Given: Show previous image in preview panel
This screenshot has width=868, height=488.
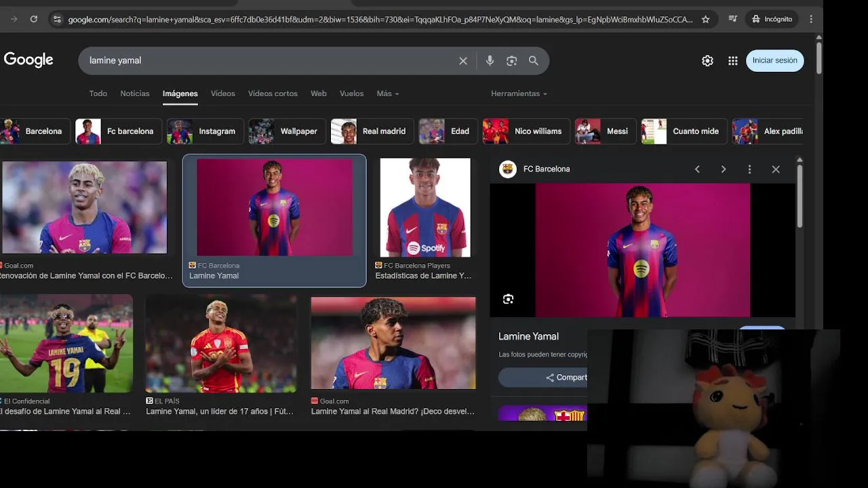Looking at the screenshot, I should 697,169.
